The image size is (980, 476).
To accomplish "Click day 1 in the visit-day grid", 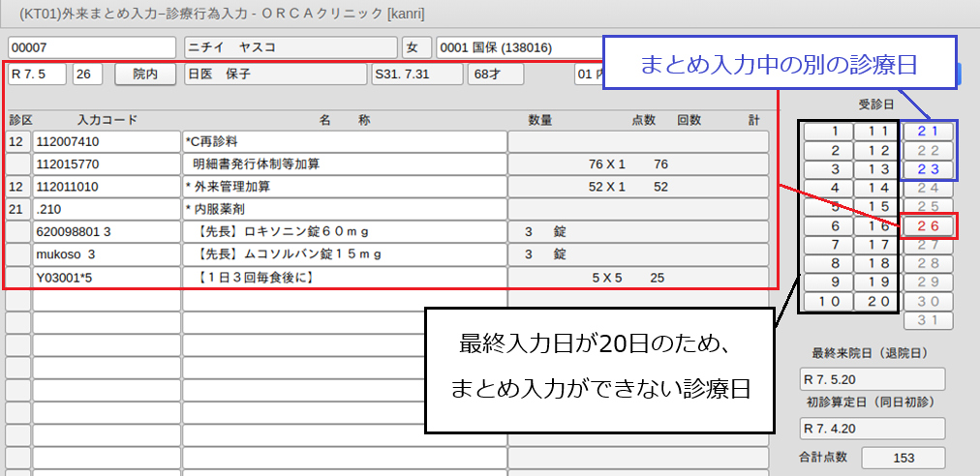I will point(828,132).
